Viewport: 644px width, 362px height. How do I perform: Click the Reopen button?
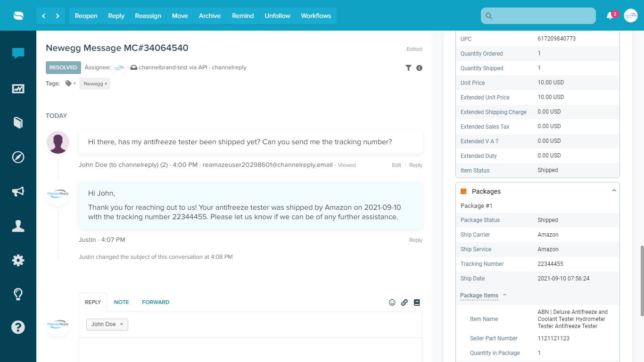[86, 16]
